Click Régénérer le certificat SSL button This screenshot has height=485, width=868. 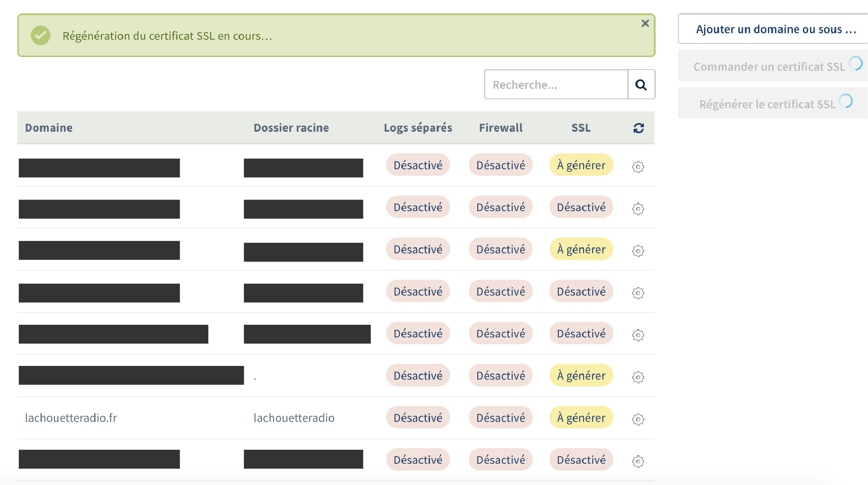pyautogui.click(x=768, y=104)
